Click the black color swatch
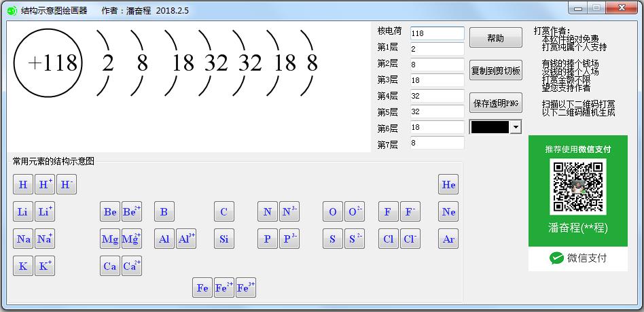The image size is (644, 312). tap(490, 127)
